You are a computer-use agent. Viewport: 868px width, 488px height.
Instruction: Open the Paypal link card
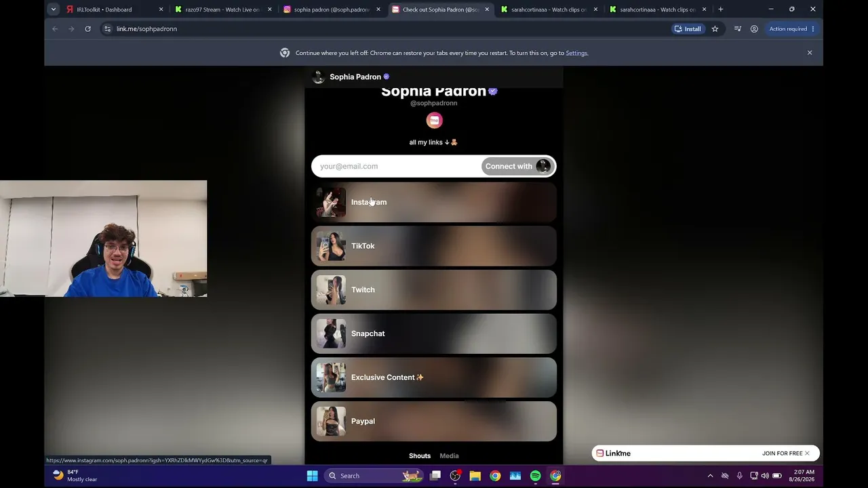click(x=434, y=422)
